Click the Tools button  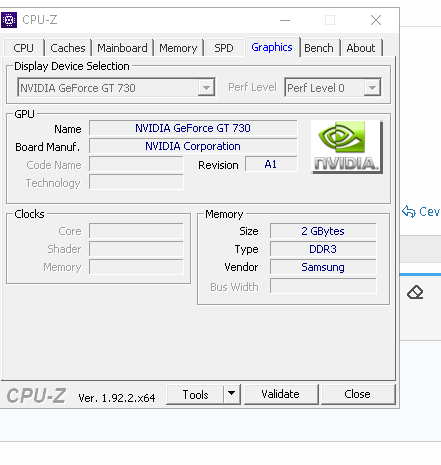click(x=195, y=394)
